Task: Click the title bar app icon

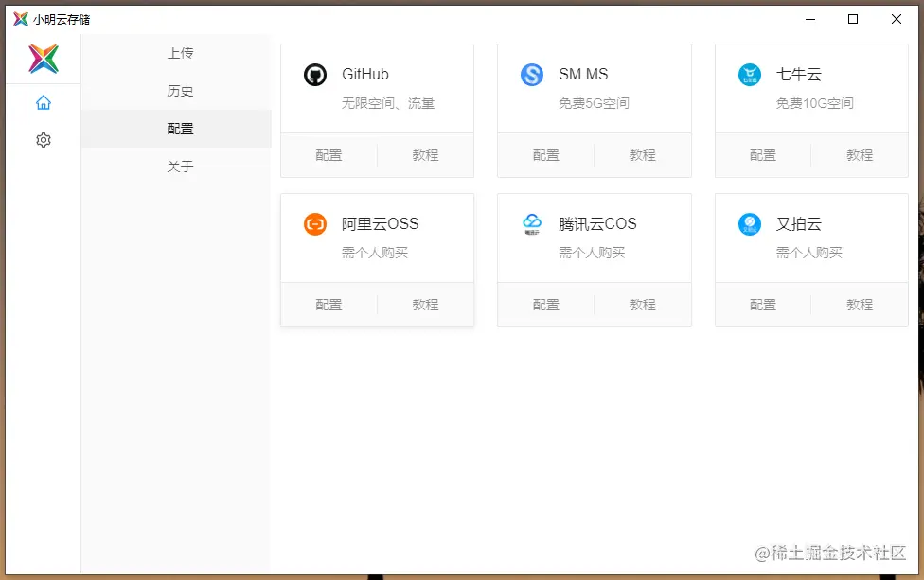Action: [21, 19]
